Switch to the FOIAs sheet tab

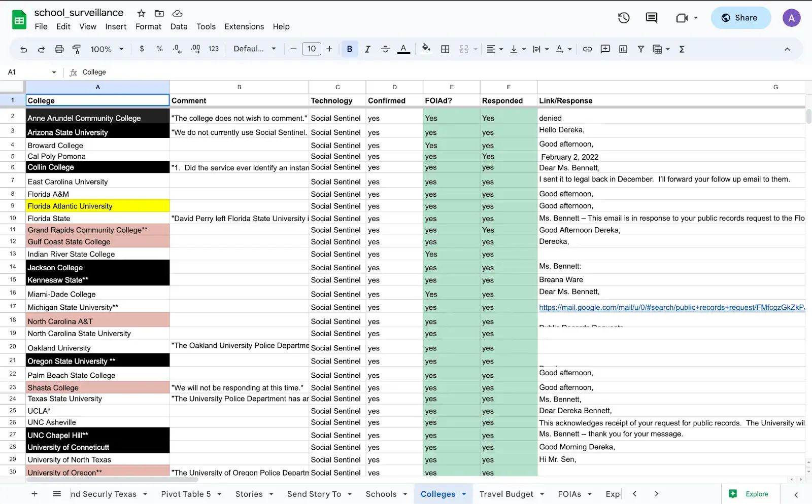tap(569, 494)
